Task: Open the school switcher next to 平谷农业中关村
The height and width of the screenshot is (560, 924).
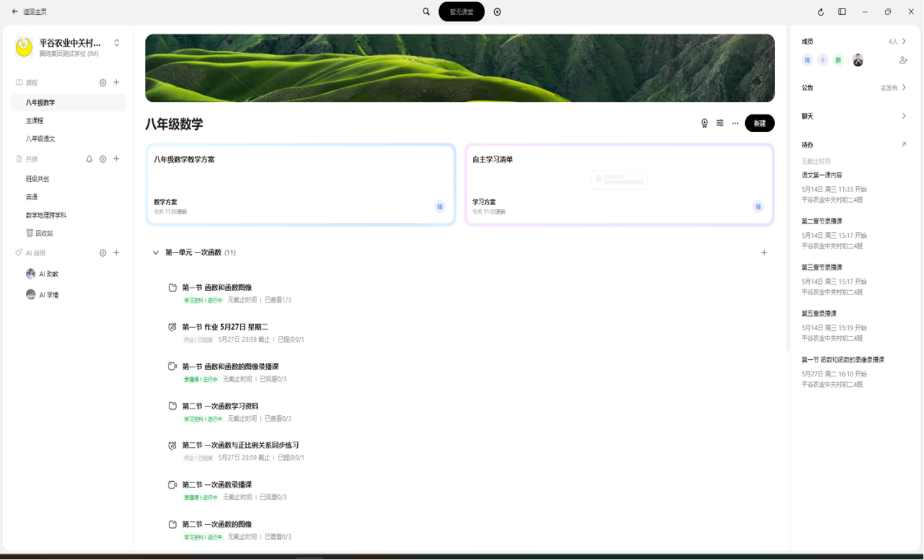Action: click(x=117, y=43)
